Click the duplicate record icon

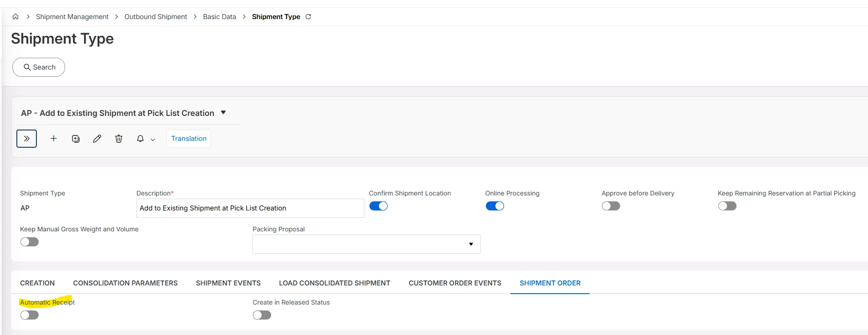coord(76,139)
